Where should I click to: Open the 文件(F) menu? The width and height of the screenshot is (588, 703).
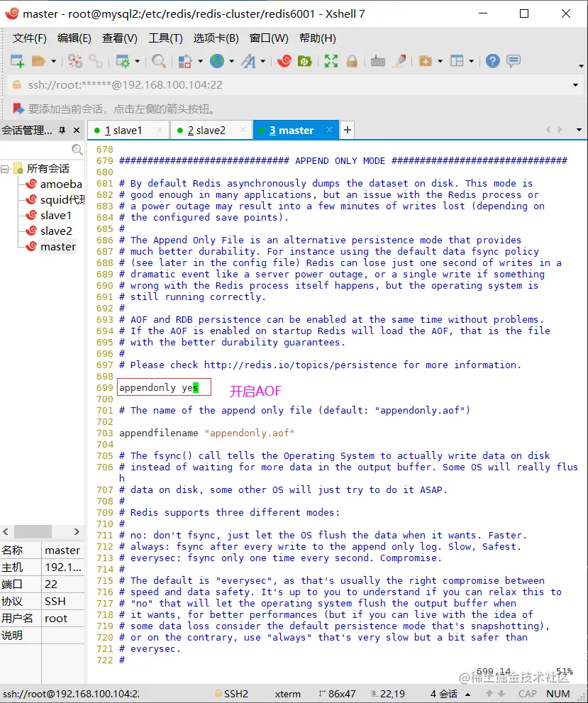click(30, 38)
